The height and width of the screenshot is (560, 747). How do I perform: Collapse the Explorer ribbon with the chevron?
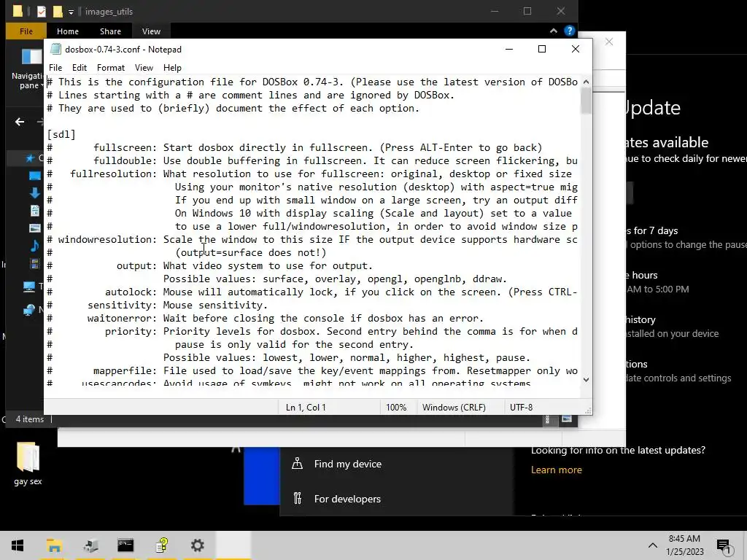click(x=553, y=31)
